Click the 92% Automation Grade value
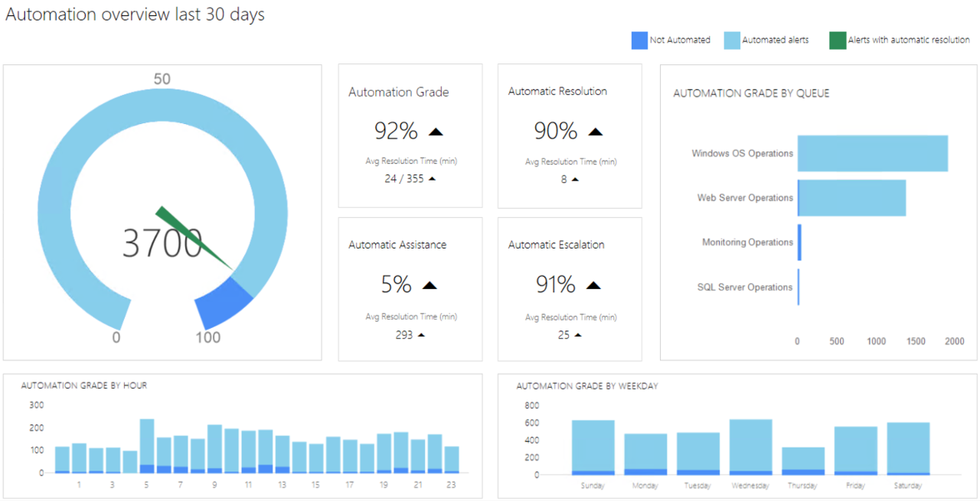This screenshot has width=980, height=501. click(396, 132)
